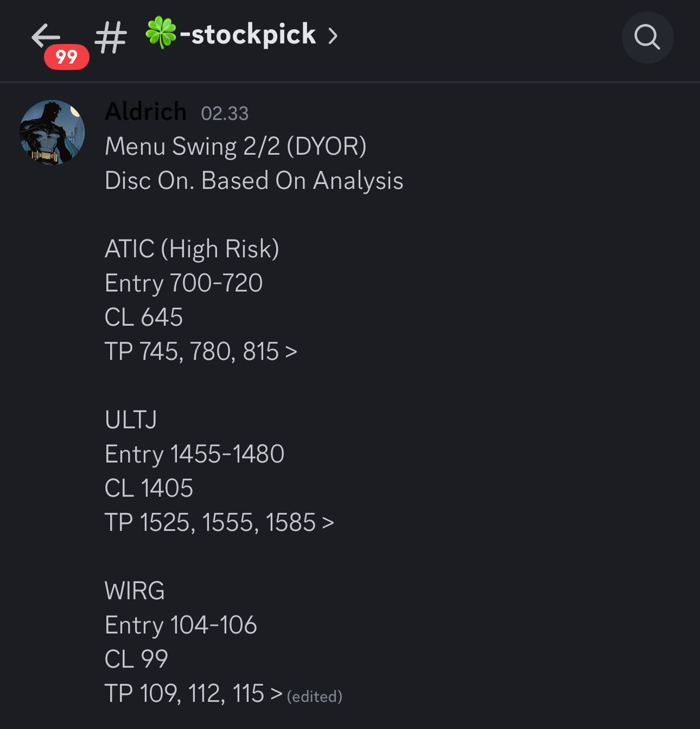The image size is (700, 729).
Task: Tap the Aldrich username
Action: pyautogui.click(x=145, y=112)
